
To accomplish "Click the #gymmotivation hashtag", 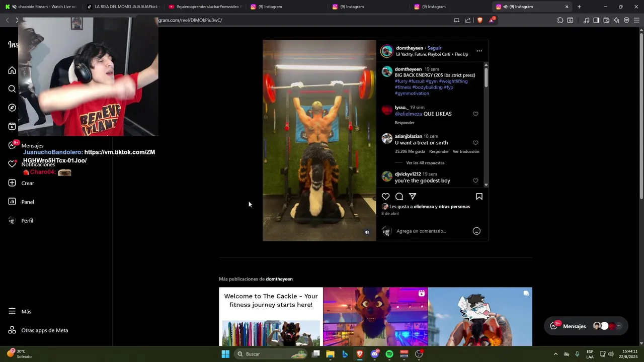I will point(412,94).
